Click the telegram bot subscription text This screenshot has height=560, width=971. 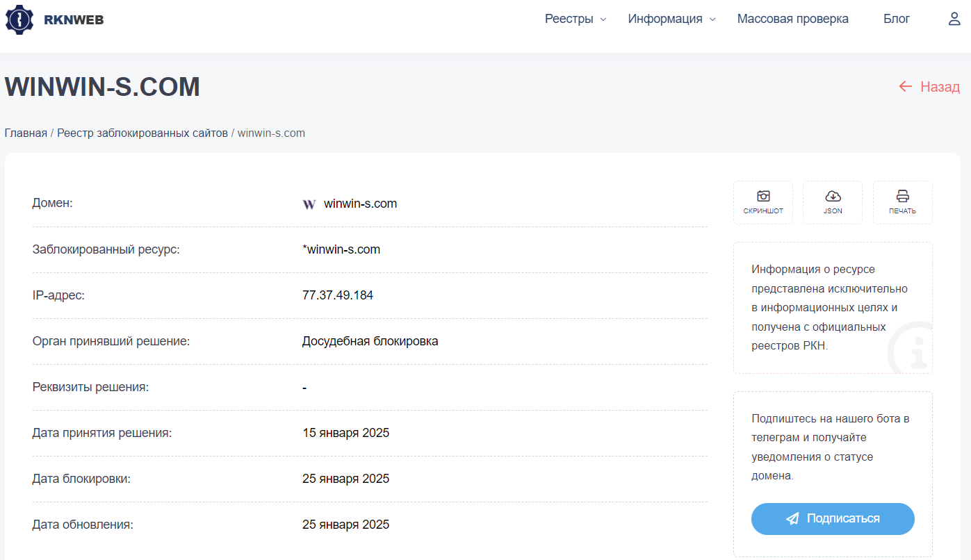tap(831, 447)
